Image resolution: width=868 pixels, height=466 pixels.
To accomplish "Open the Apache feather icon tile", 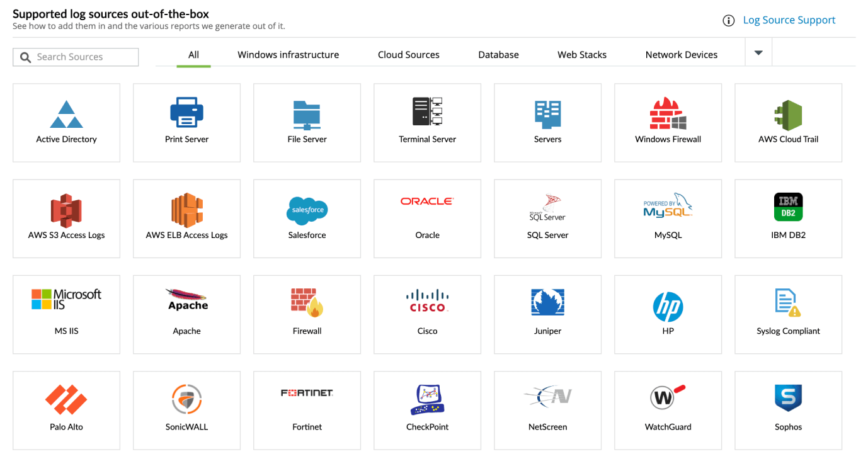I will tap(186, 314).
